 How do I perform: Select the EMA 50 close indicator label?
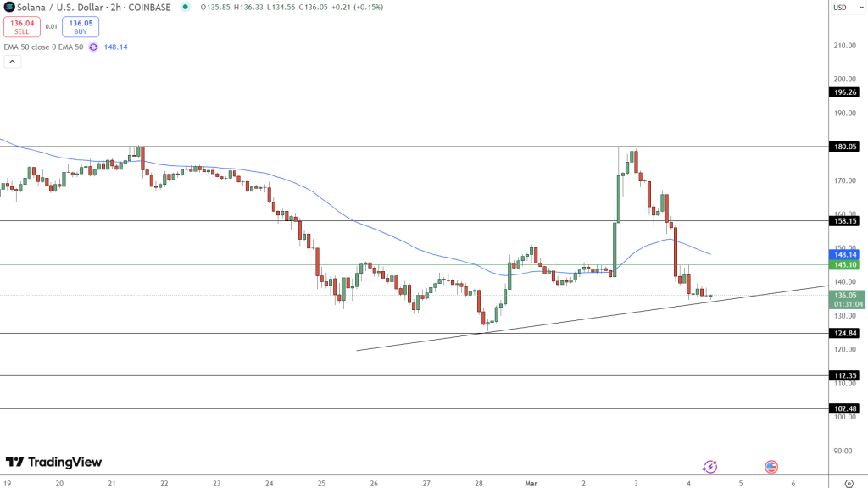tap(44, 47)
